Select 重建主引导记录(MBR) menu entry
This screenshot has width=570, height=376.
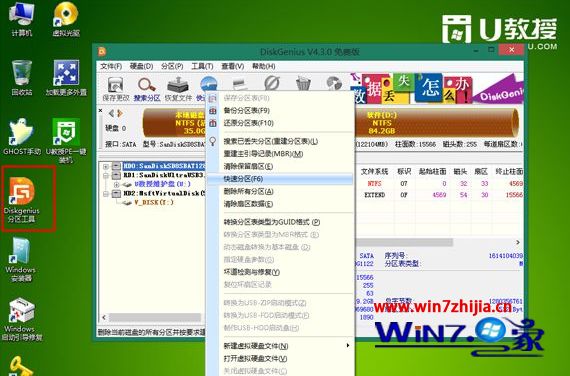click(x=280, y=154)
